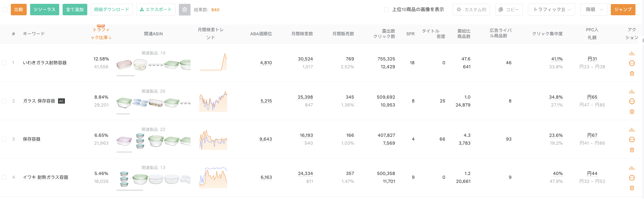Delete the 保存容器 keyword row
The image size is (644, 199).
click(632, 150)
